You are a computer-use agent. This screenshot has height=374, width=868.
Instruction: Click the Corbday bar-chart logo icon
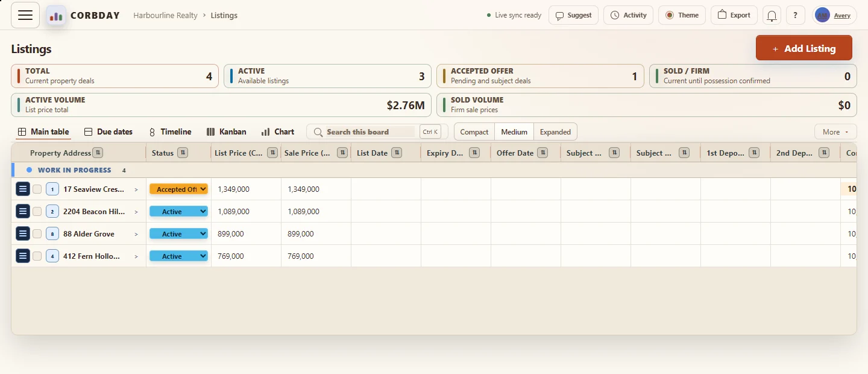[x=56, y=16]
